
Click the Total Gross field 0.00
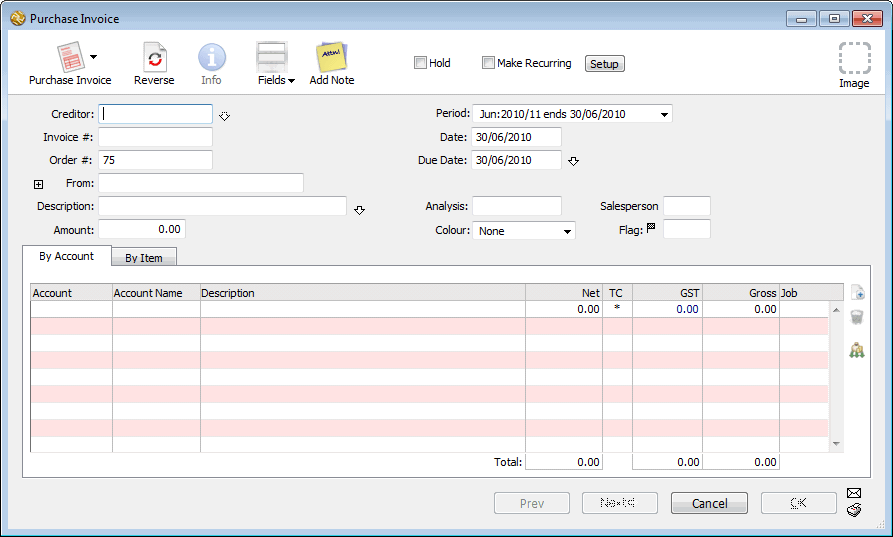click(x=741, y=462)
